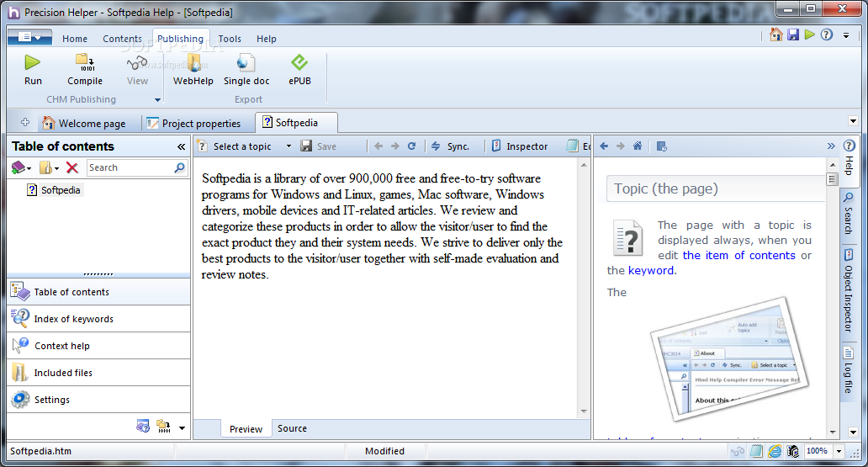Open dropdown arrow next to contents folder icon
This screenshot has height=467, width=868.
[56, 168]
